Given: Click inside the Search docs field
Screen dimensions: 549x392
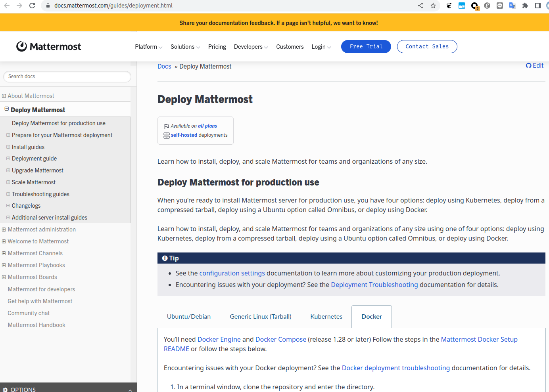Looking at the screenshot, I should tap(67, 76).
